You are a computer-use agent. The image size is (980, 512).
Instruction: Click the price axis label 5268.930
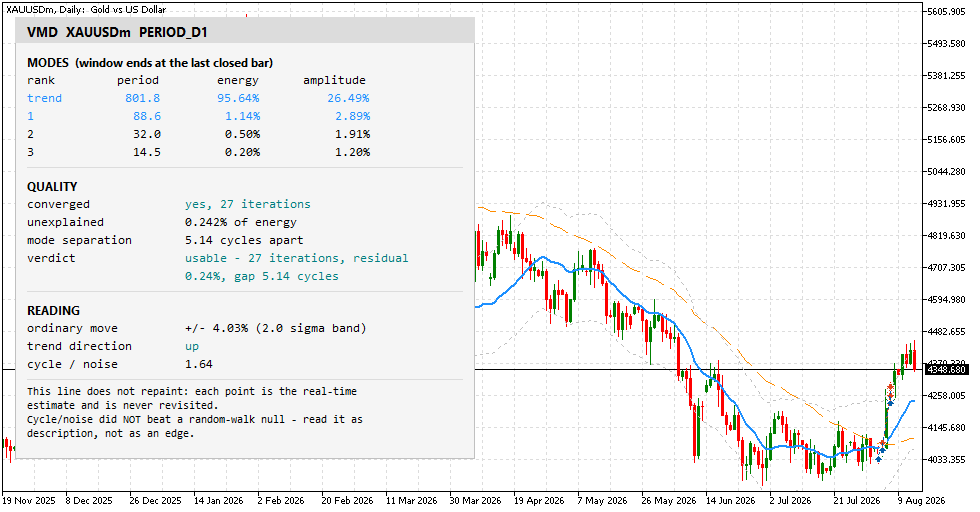click(x=946, y=108)
